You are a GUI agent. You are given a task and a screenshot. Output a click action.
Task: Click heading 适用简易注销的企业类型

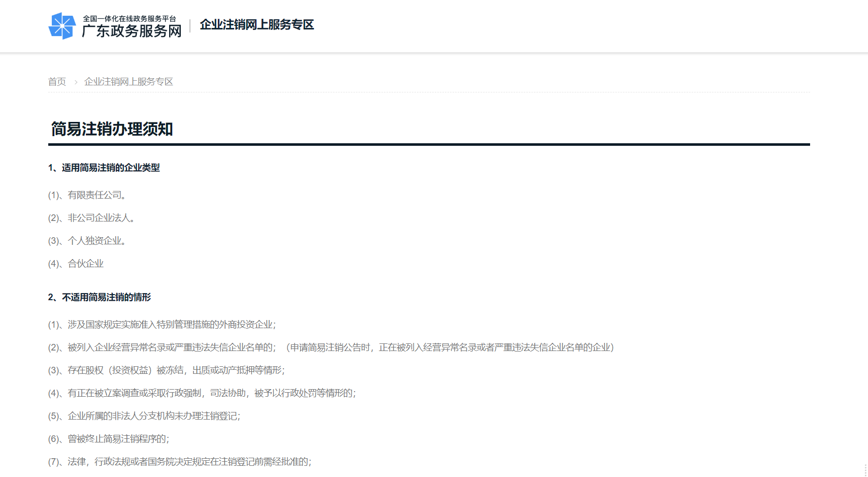pyautogui.click(x=104, y=168)
